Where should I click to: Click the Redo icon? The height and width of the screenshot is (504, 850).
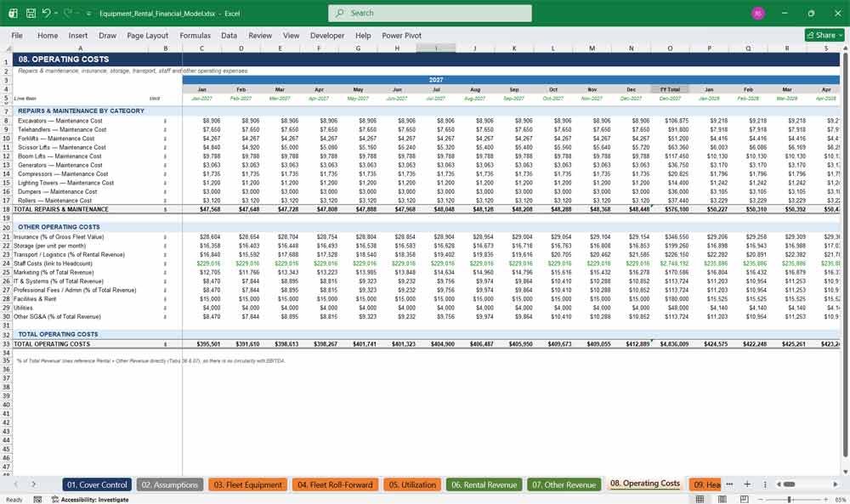pos(67,13)
